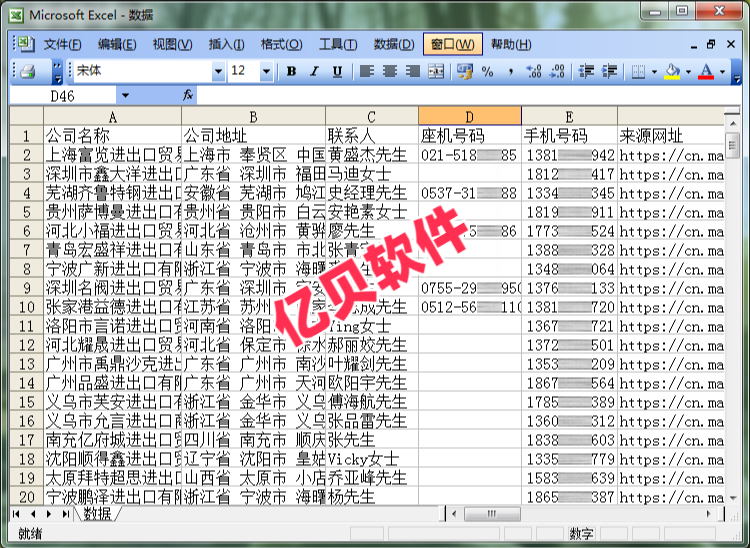
Task: Center align cell text
Action: [x=390, y=72]
